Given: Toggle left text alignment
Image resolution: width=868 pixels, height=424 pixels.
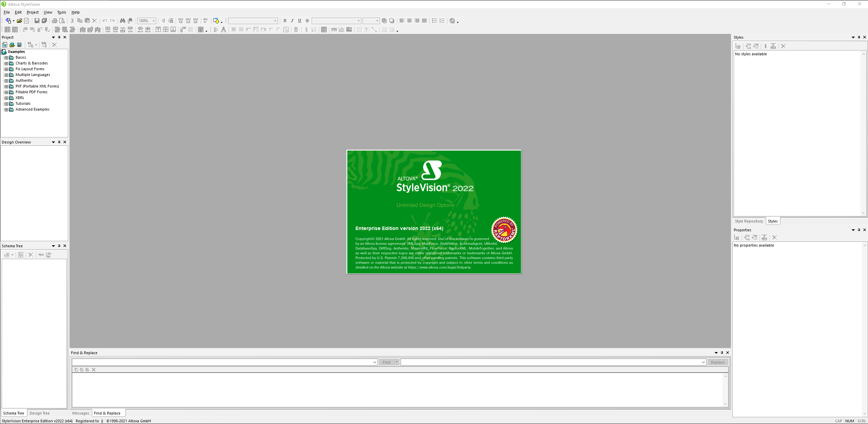Looking at the screenshot, I should point(402,21).
